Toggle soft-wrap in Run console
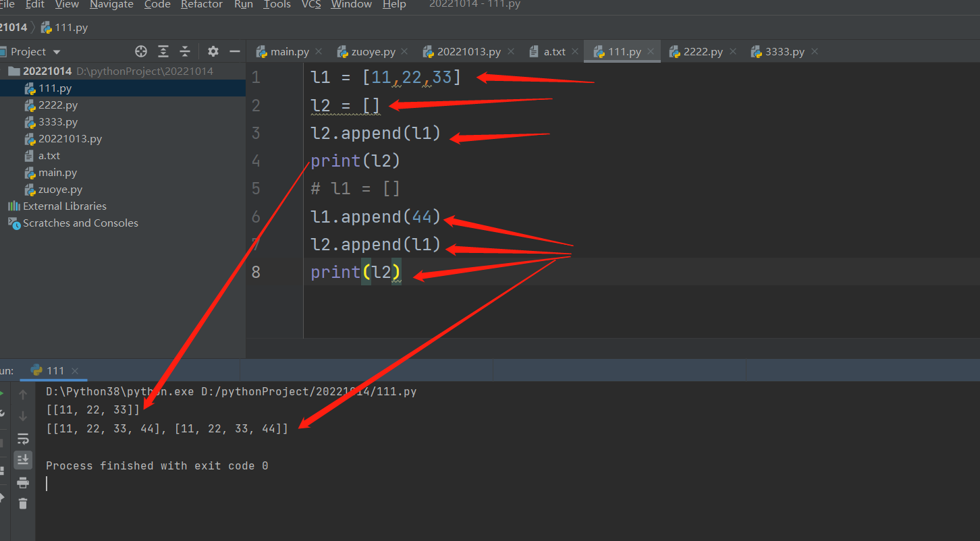 click(x=23, y=438)
